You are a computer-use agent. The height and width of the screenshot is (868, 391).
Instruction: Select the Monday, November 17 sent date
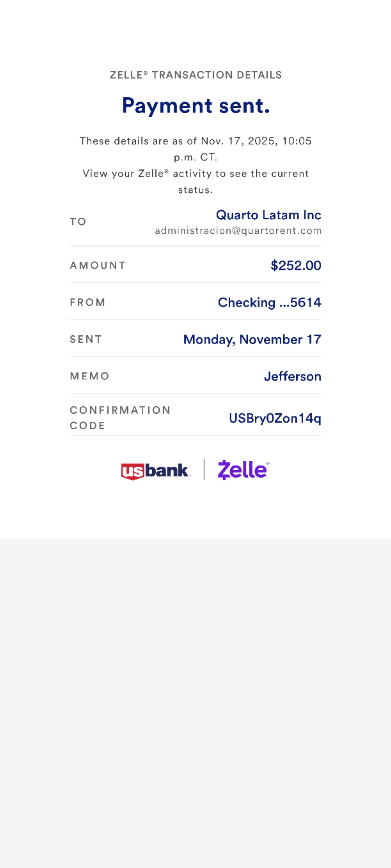[x=252, y=339]
